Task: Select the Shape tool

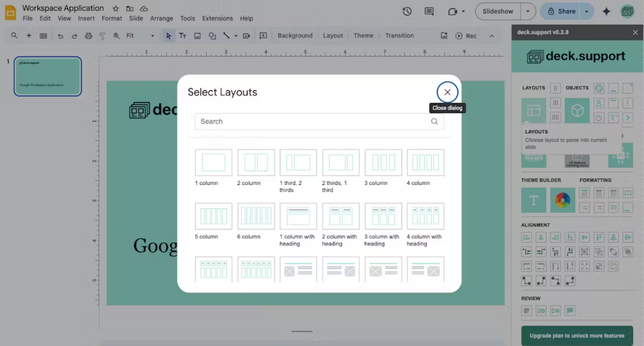Action: 212,36
